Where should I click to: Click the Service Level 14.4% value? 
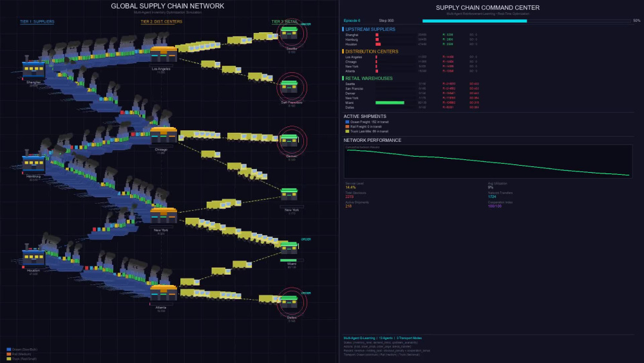click(350, 188)
